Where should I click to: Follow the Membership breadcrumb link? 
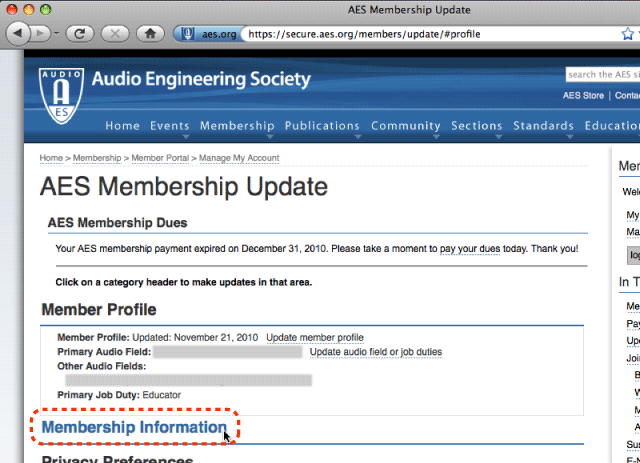pyautogui.click(x=97, y=158)
